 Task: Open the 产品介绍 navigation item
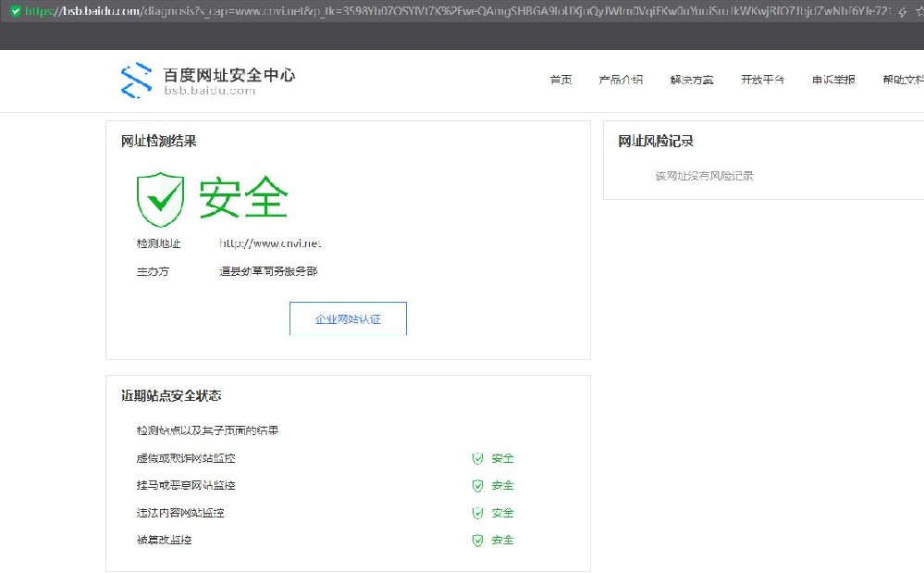(621, 80)
